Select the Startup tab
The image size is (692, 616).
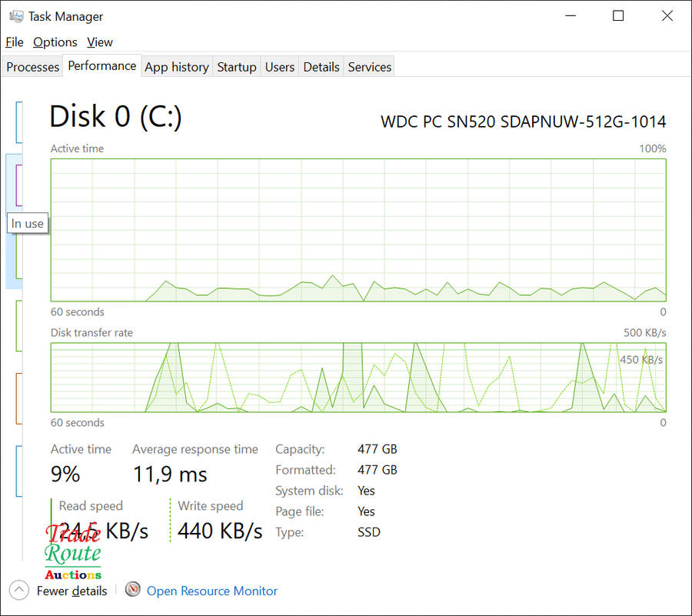point(237,67)
